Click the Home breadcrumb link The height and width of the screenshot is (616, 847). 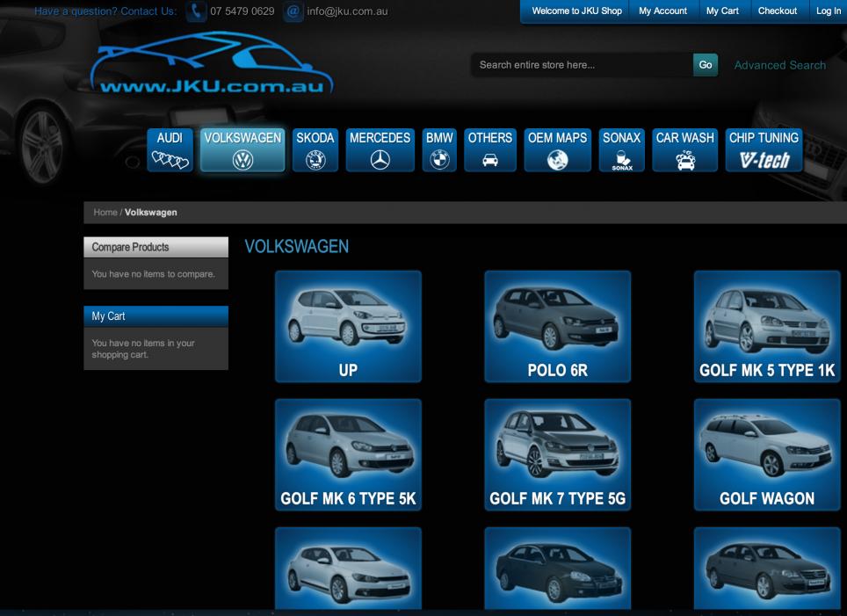pos(105,213)
